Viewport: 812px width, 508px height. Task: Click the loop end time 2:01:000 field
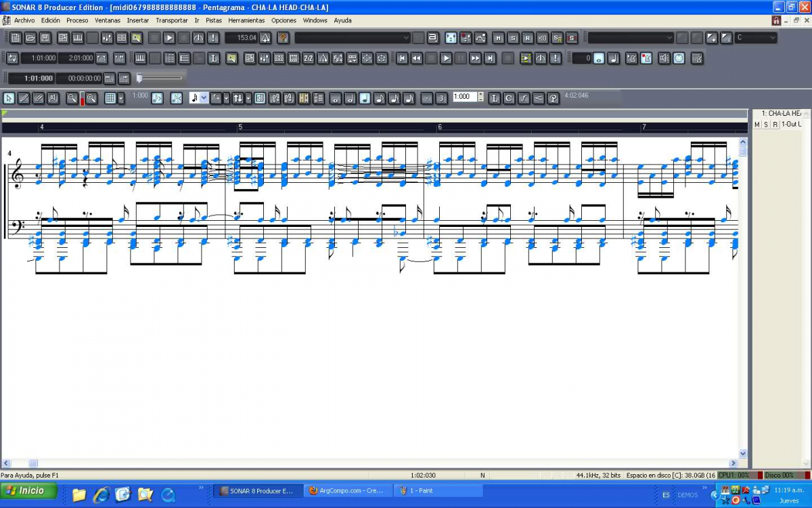[x=76, y=58]
